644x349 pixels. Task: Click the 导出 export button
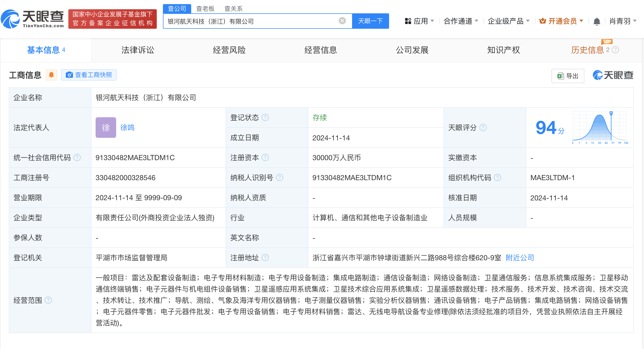[568, 76]
